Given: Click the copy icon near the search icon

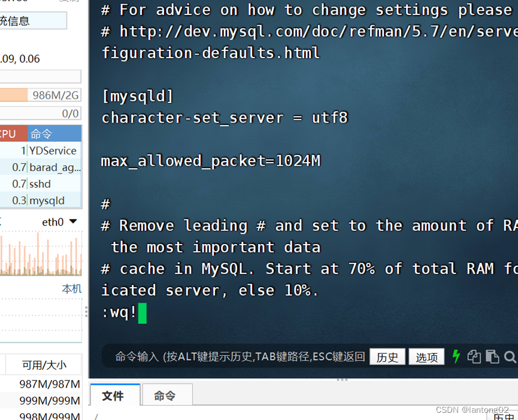Looking at the screenshot, I should pyautogui.click(x=473, y=357).
